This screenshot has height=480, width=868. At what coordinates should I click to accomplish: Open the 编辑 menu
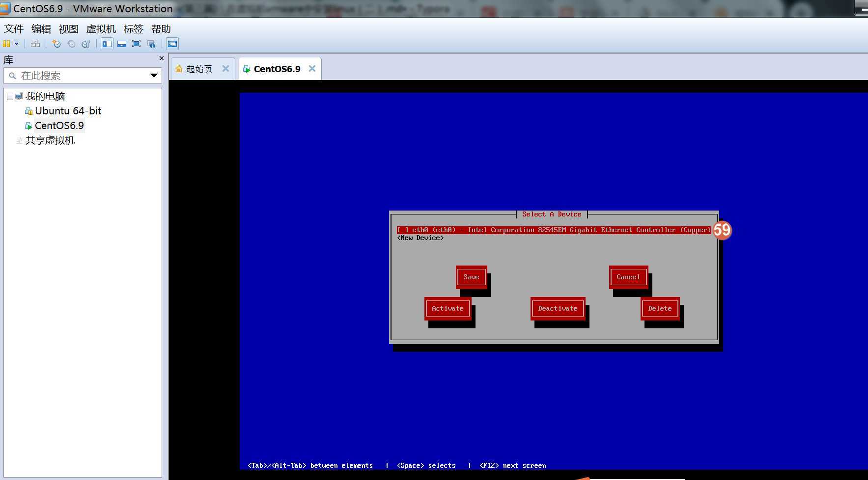coord(41,29)
